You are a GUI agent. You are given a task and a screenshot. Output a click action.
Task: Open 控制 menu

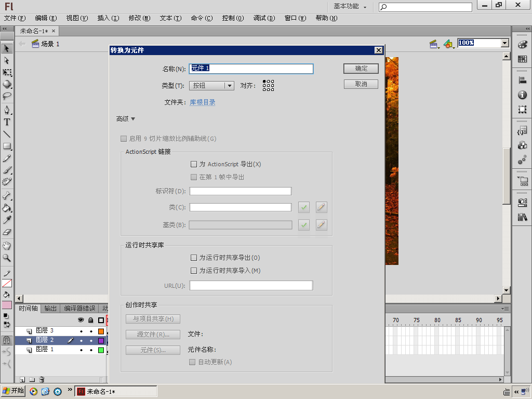233,18
